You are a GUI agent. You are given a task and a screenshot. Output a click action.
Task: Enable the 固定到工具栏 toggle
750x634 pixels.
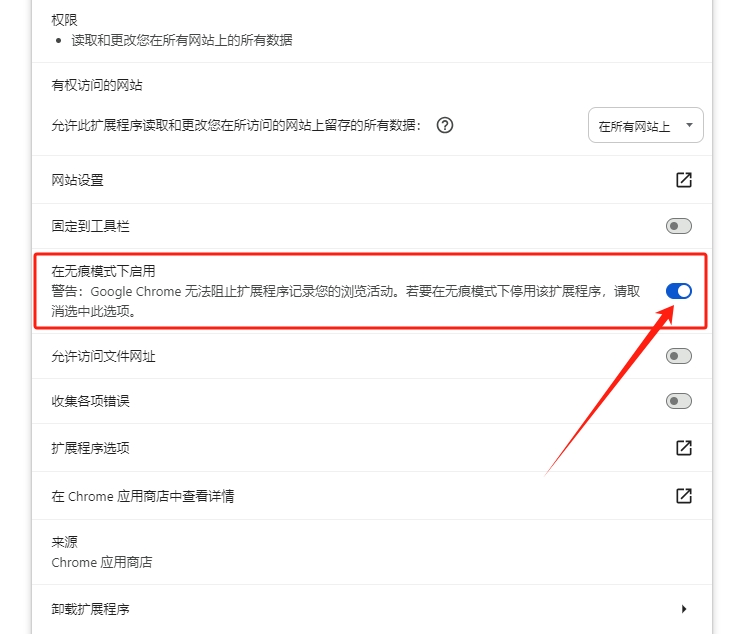point(679,227)
